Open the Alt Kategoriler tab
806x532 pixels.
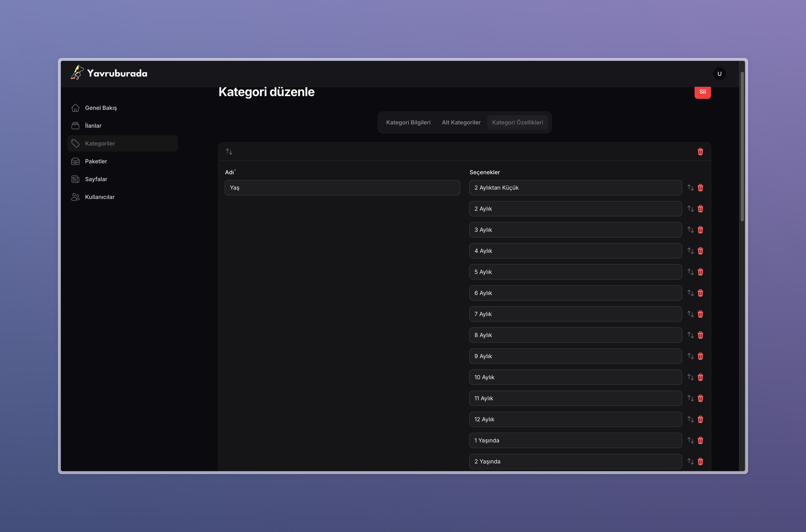pyautogui.click(x=461, y=122)
